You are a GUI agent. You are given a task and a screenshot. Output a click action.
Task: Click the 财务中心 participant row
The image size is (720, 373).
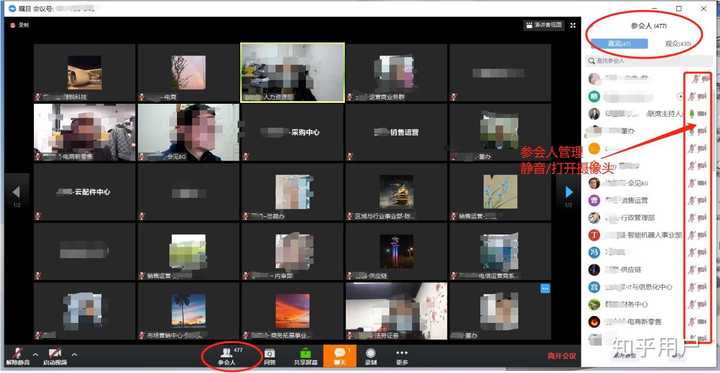click(x=649, y=304)
